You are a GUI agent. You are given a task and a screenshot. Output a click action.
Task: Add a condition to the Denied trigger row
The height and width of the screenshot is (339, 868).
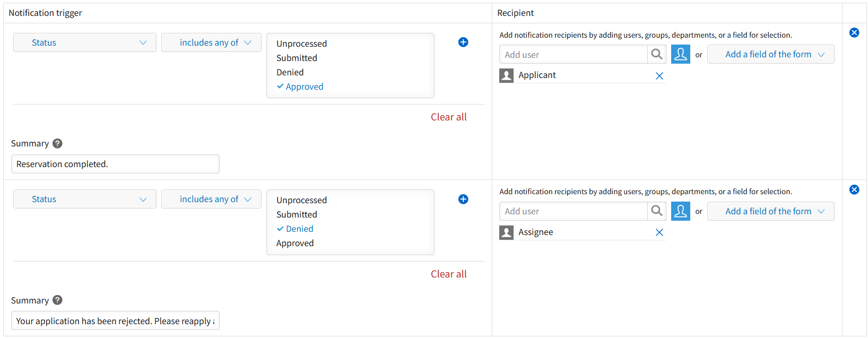[463, 199]
